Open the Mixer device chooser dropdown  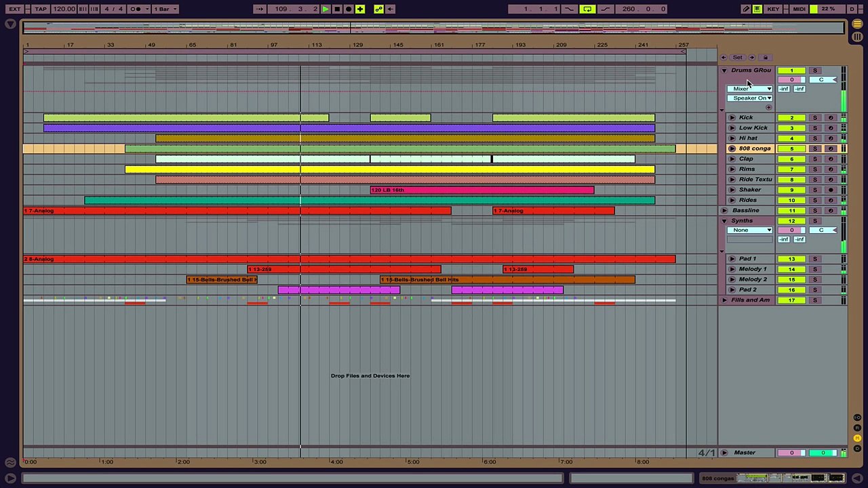tap(750, 89)
